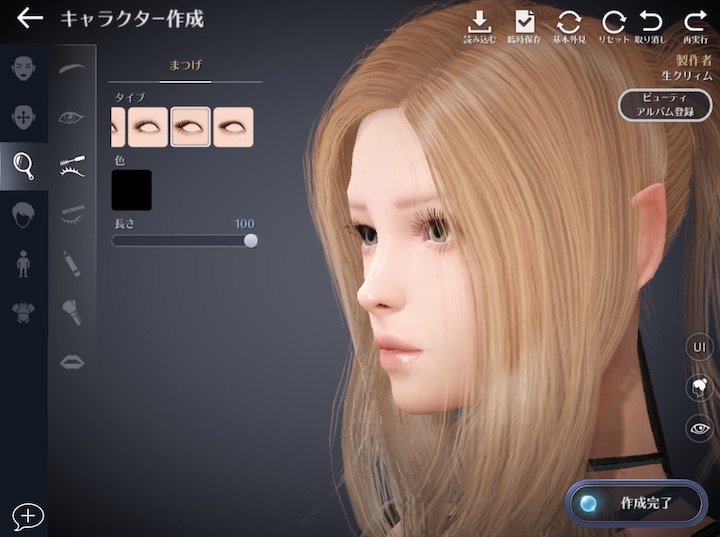
Task: Select the highlighted third eyelash type thumbnail
Action: pos(190,127)
